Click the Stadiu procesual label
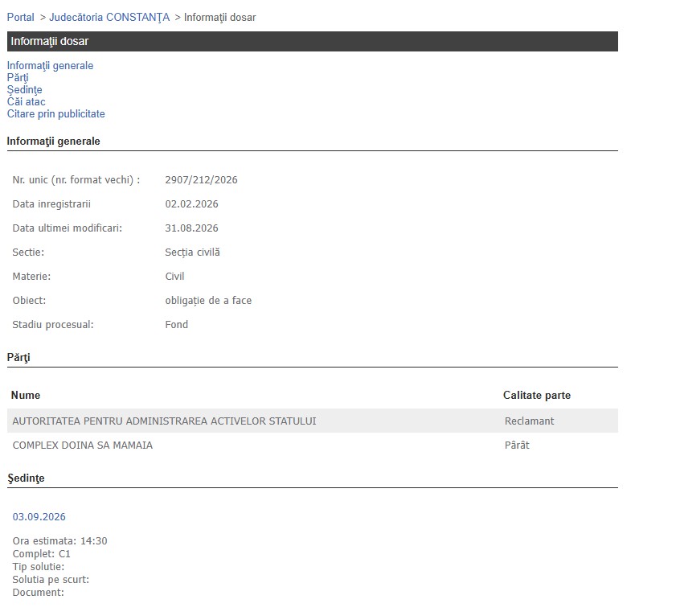This screenshot has height=616, width=676. point(53,325)
